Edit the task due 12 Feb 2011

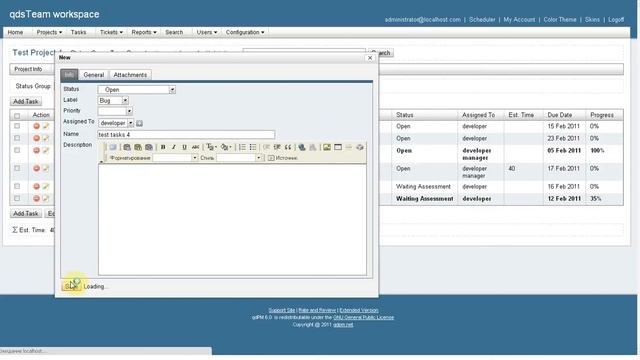[x=46, y=198]
